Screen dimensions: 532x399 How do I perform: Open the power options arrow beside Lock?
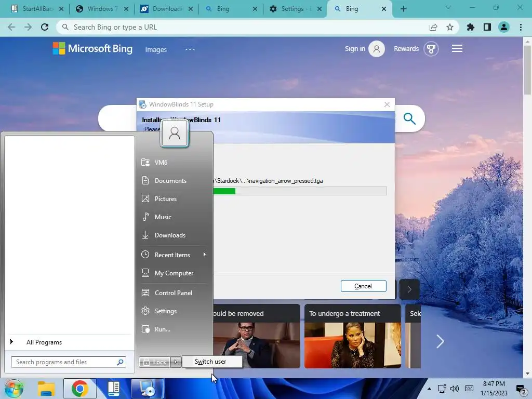tap(176, 362)
